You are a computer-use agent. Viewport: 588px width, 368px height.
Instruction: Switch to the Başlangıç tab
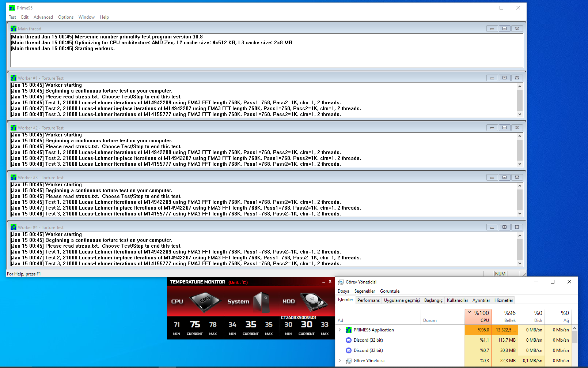pos(433,300)
